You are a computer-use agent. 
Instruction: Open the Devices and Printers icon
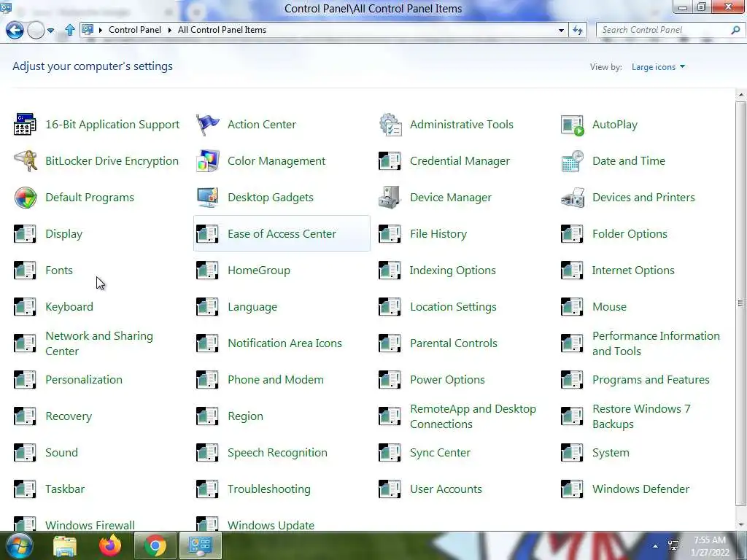coord(572,198)
